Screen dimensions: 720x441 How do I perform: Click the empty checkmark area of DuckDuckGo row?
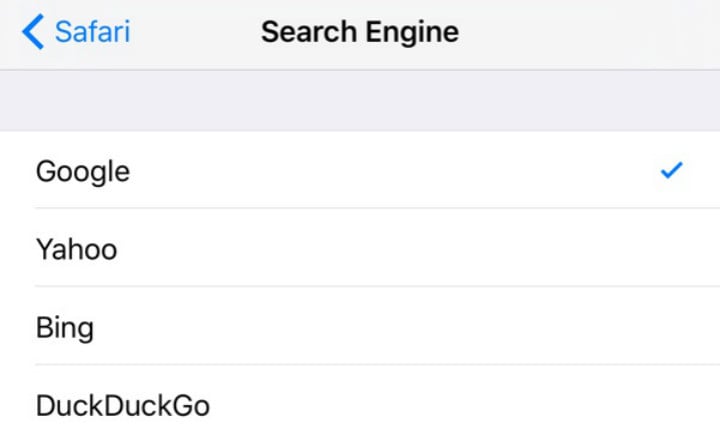pos(671,405)
